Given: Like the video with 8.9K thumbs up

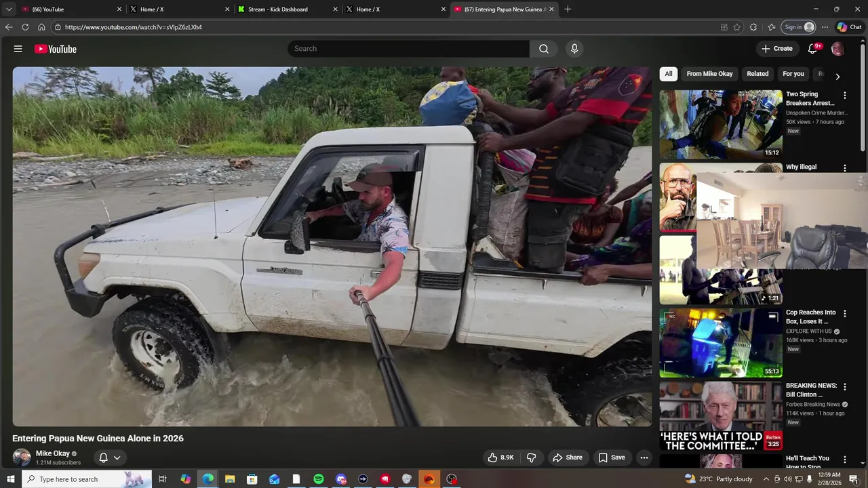Looking at the screenshot, I should pyautogui.click(x=500, y=457).
